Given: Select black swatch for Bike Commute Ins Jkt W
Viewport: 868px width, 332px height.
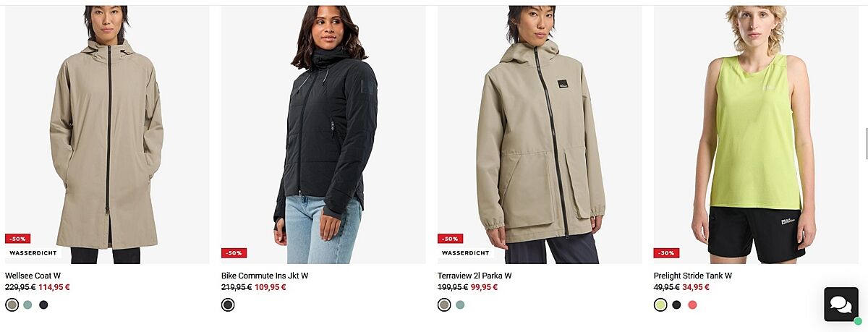Looking at the screenshot, I should click(228, 305).
